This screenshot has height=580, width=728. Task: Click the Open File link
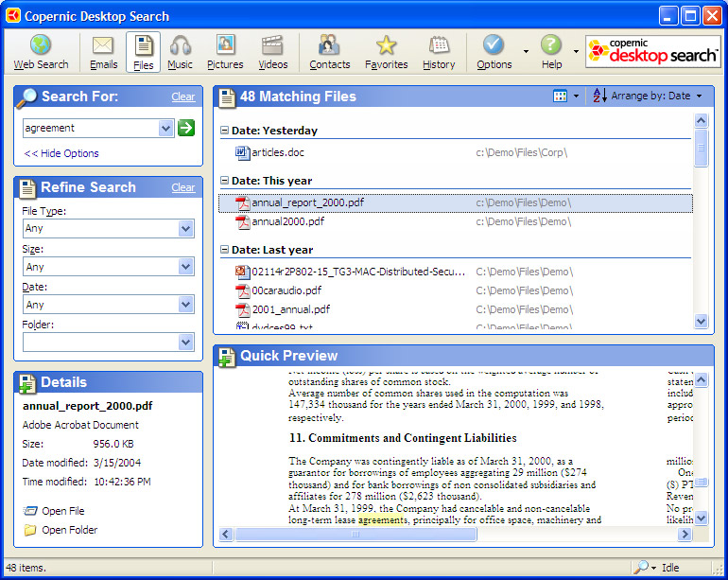tap(63, 511)
